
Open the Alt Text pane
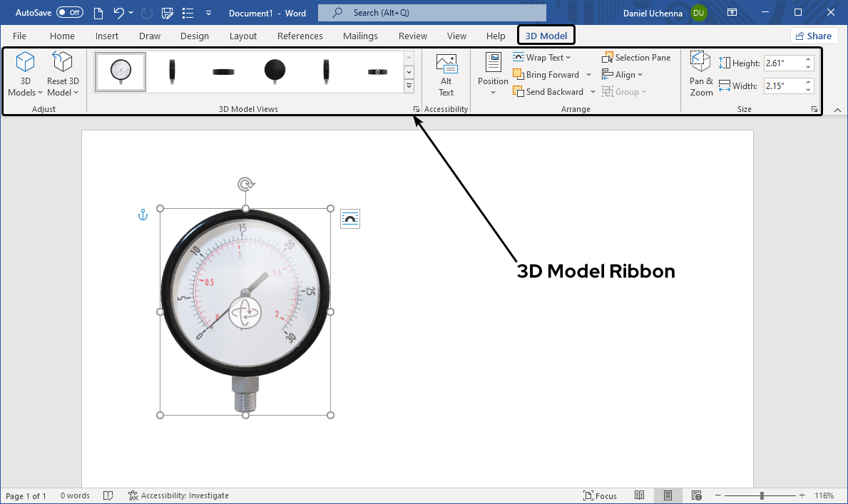tap(446, 73)
